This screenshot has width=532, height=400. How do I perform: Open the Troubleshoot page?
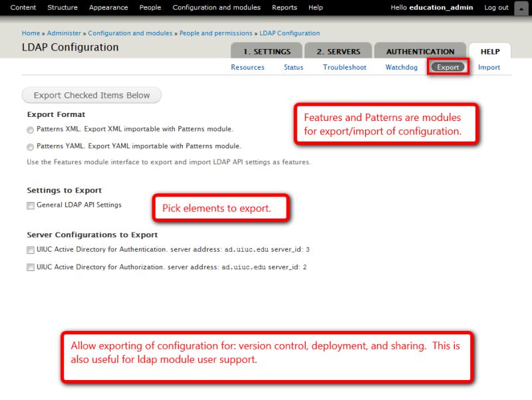[x=344, y=67]
